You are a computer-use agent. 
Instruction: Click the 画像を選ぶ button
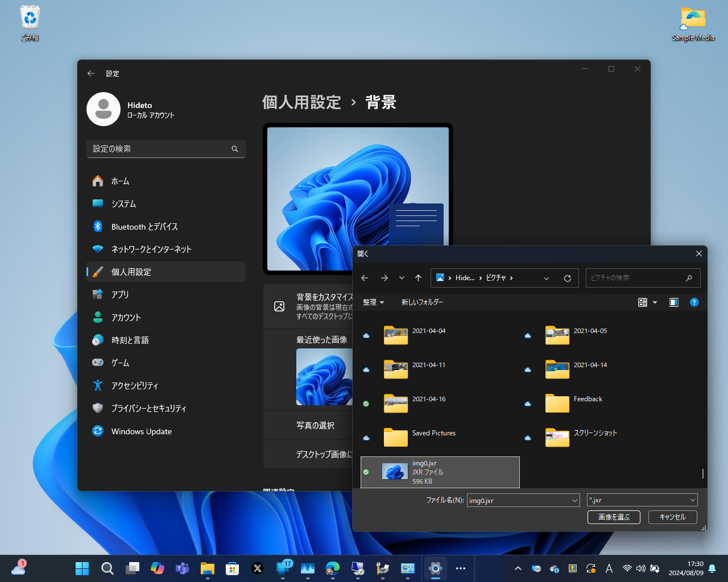coord(614,517)
